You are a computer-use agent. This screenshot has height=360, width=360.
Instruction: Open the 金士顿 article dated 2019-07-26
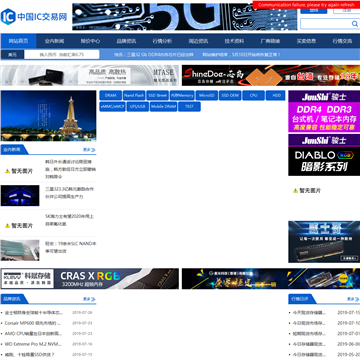click(x=34, y=313)
